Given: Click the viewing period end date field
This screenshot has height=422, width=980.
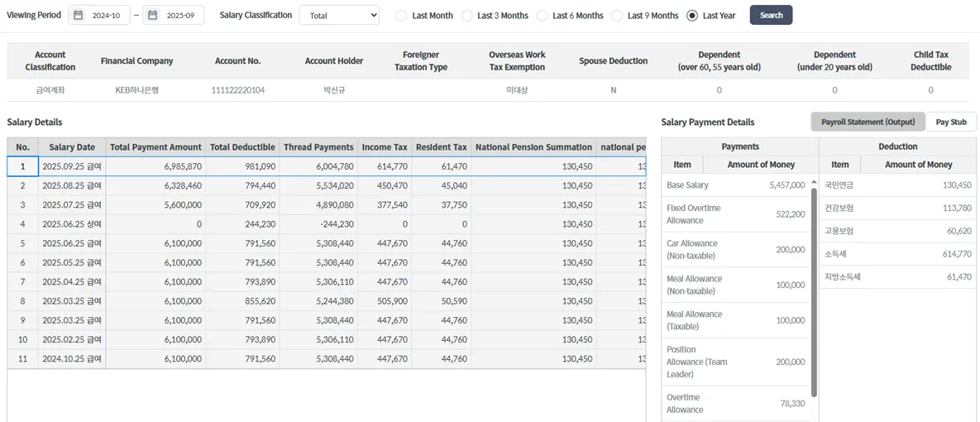Looking at the screenshot, I should coord(180,16).
